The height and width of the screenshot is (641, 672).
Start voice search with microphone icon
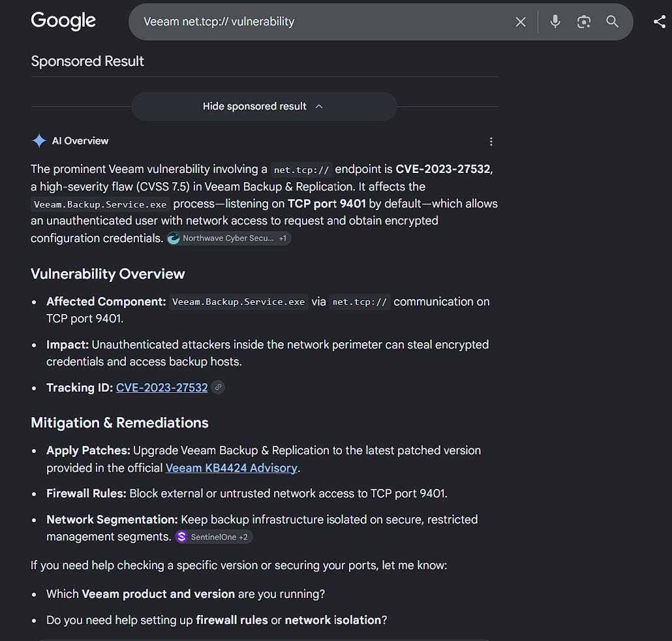coord(555,22)
